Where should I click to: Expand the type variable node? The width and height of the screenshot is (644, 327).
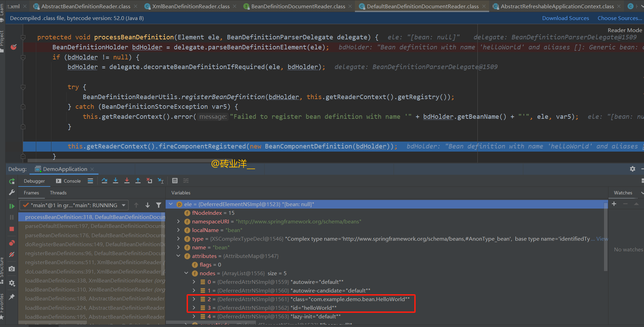[x=178, y=239]
